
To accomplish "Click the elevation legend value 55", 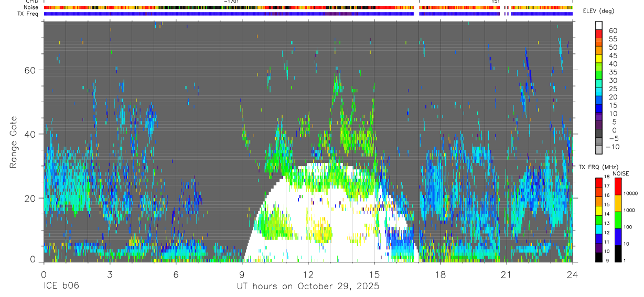I will [612, 39].
